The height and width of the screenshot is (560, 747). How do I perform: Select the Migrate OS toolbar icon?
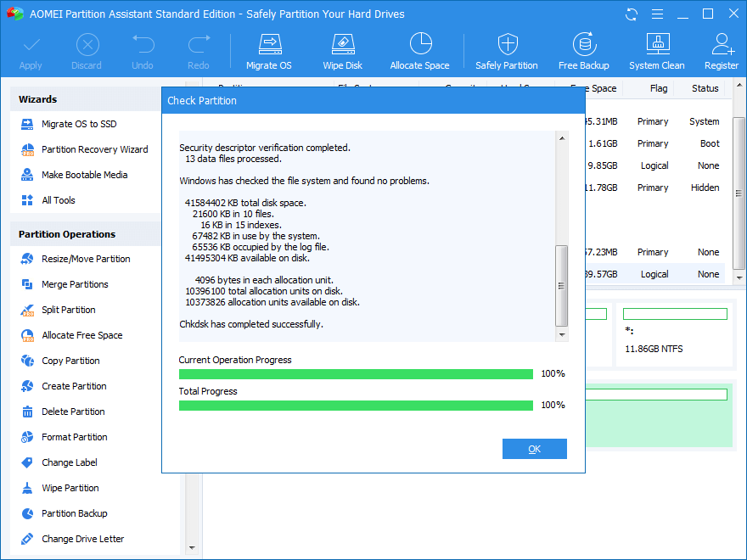point(268,49)
